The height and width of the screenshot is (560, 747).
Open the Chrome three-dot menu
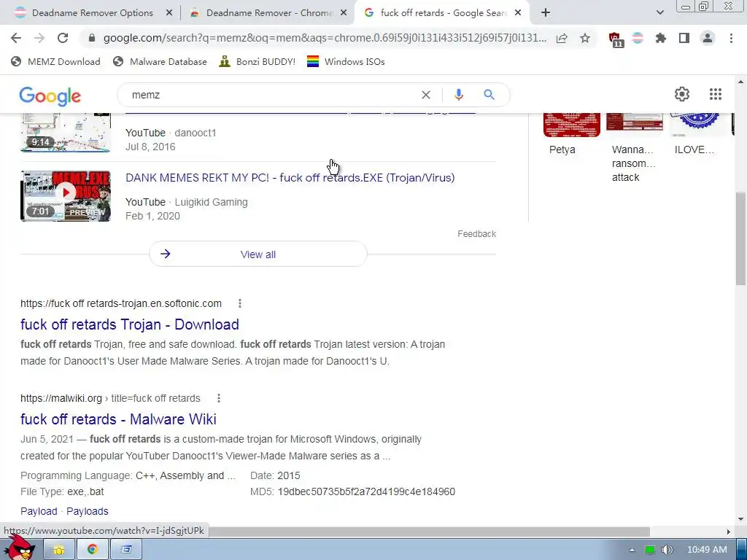(731, 38)
